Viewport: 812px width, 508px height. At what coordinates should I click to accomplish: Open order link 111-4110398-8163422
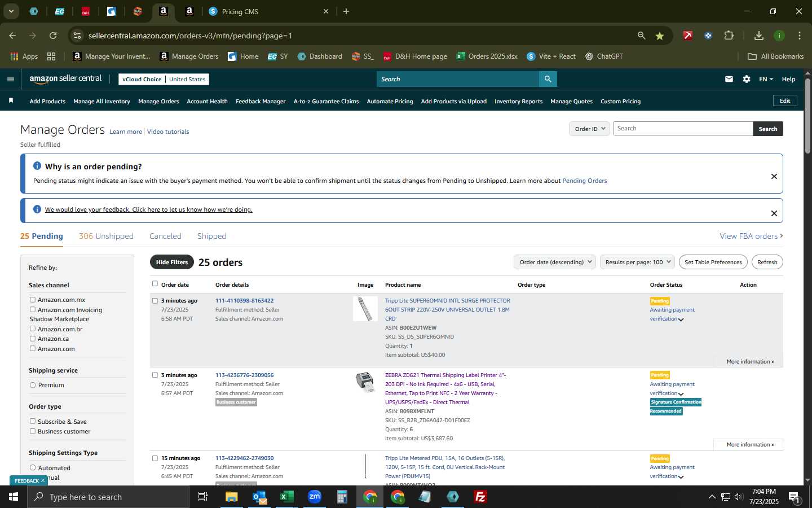(x=244, y=300)
